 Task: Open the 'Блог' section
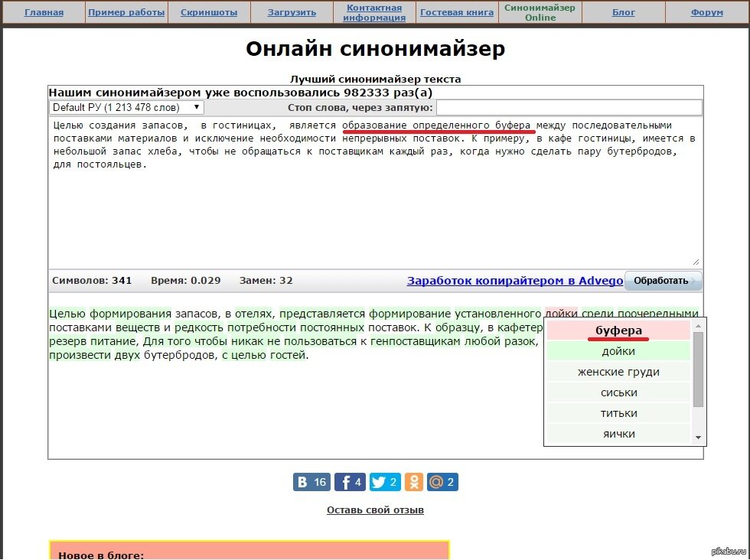click(624, 12)
